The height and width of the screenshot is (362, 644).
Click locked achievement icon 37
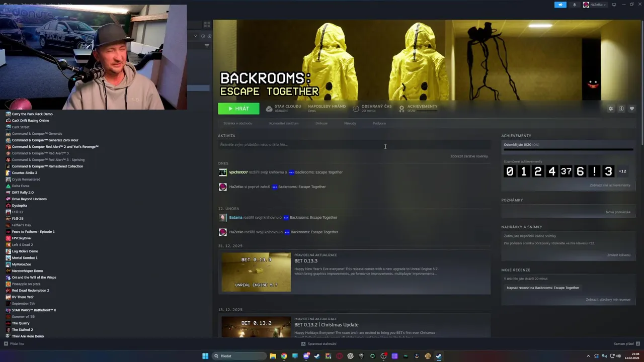pyautogui.click(x=566, y=171)
